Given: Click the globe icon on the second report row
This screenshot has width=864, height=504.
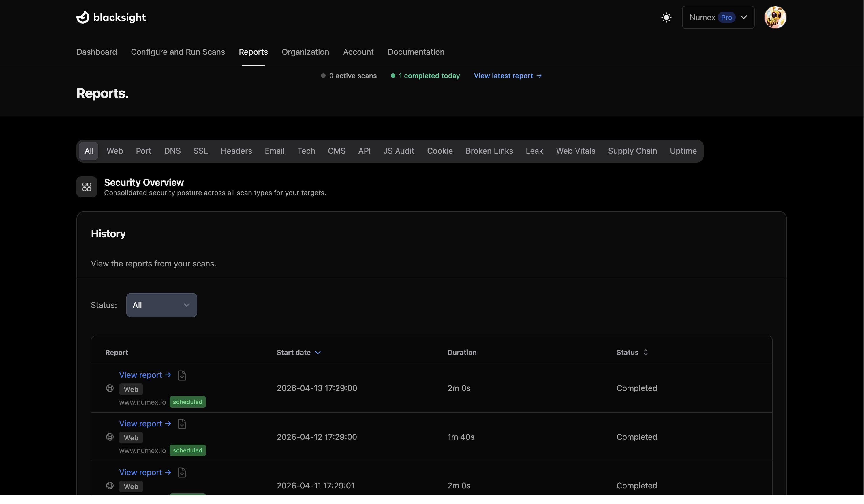Looking at the screenshot, I should pyautogui.click(x=110, y=437).
